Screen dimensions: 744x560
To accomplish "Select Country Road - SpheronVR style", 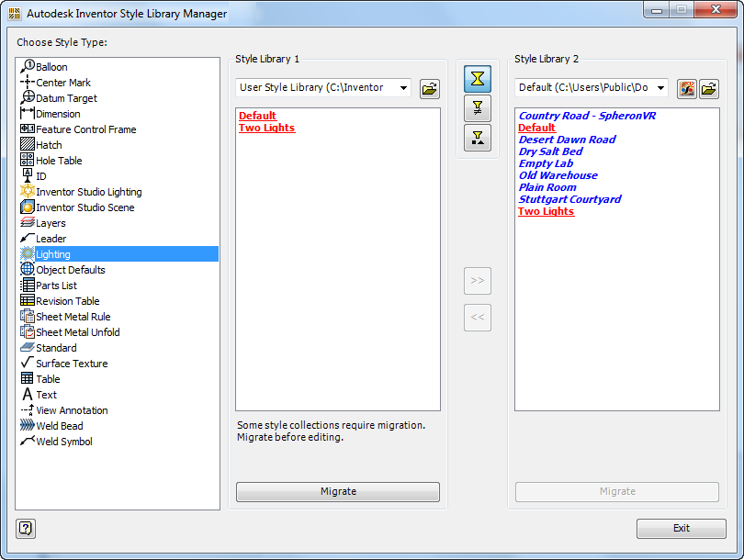I will (x=587, y=116).
